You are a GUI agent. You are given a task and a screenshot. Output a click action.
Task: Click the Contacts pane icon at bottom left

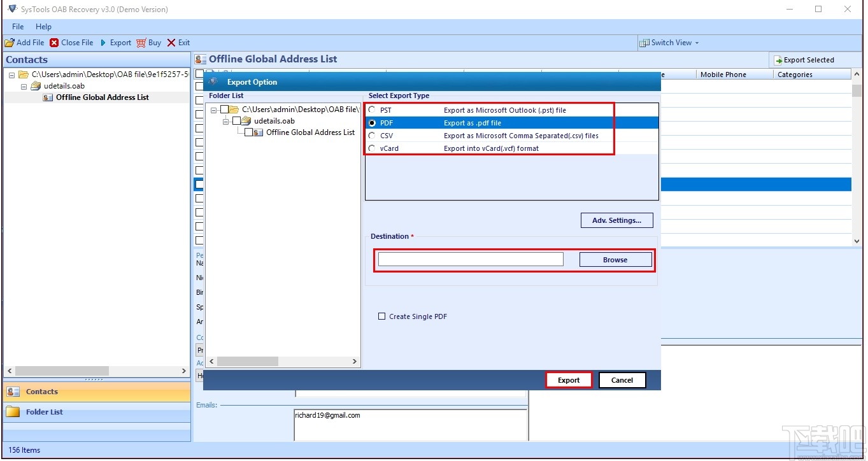[x=13, y=392]
